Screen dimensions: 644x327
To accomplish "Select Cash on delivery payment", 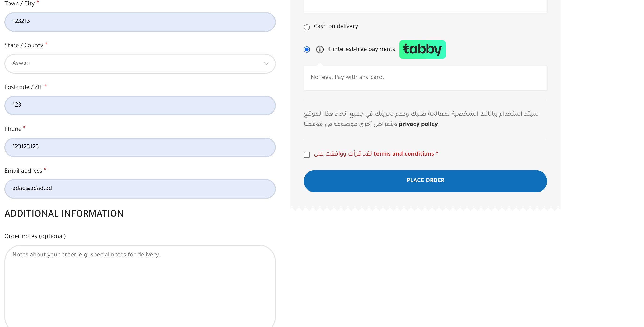I will (x=307, y=27).
